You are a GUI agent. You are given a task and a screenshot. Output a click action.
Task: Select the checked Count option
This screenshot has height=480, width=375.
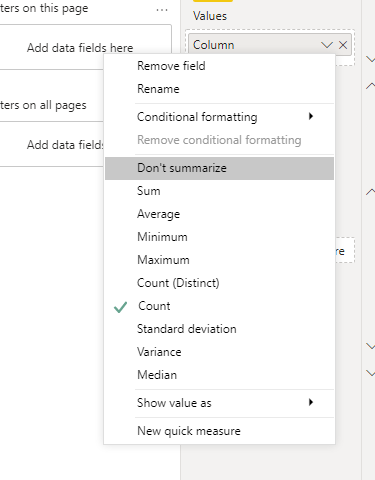point(219,306)
